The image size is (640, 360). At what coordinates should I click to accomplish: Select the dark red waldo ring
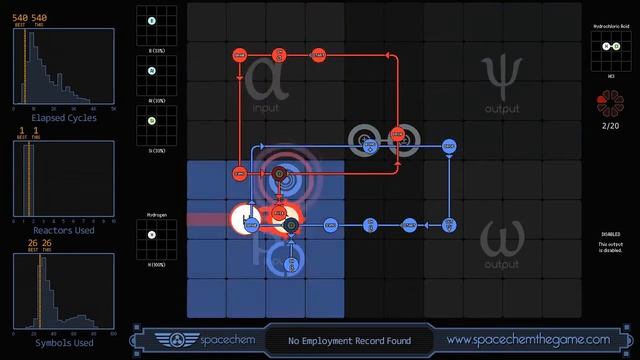pos(279,174)
